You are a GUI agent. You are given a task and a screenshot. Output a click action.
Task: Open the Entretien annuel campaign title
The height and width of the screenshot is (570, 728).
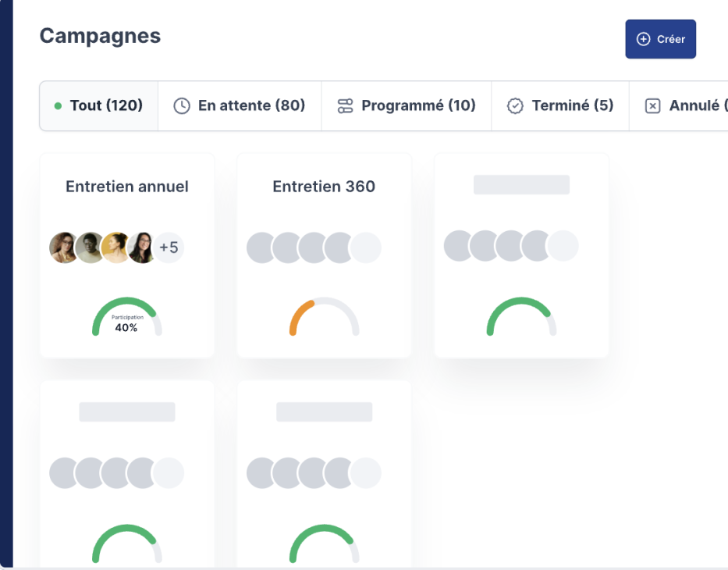point(127,187)
